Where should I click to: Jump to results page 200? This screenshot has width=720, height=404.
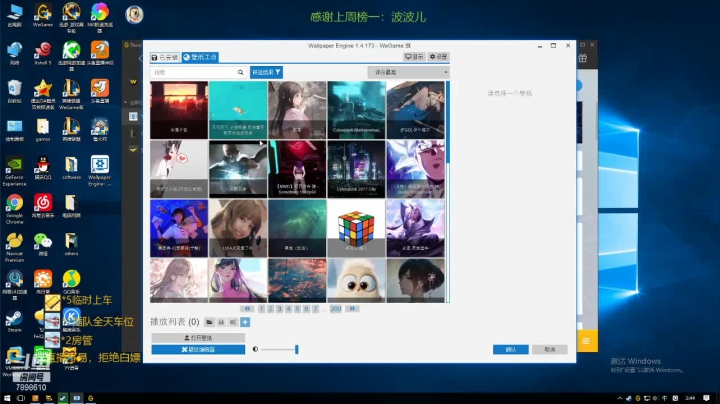pyautogui.click(x=336, y=309)
